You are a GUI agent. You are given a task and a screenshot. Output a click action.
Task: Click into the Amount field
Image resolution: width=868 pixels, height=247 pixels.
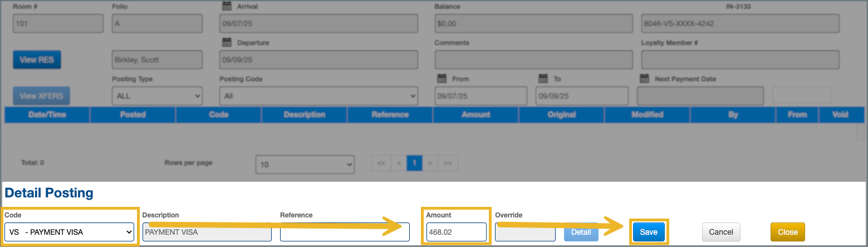[456, 232]
